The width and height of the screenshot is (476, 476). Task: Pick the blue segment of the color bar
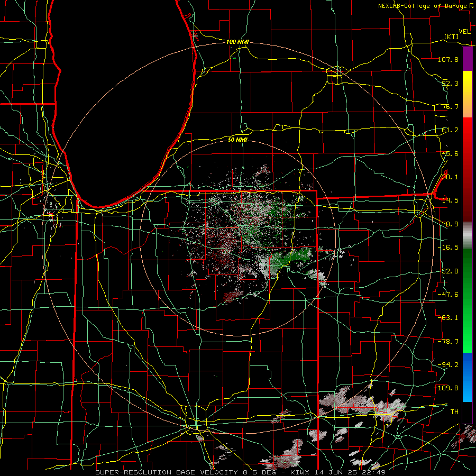[x=467, y=377]
